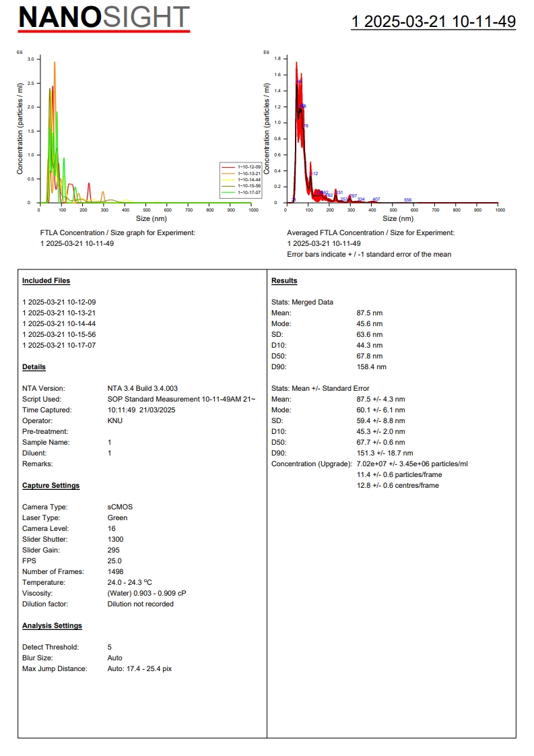Select FPS value 25.0
This screenshot has height=756, width=534.
114,561
